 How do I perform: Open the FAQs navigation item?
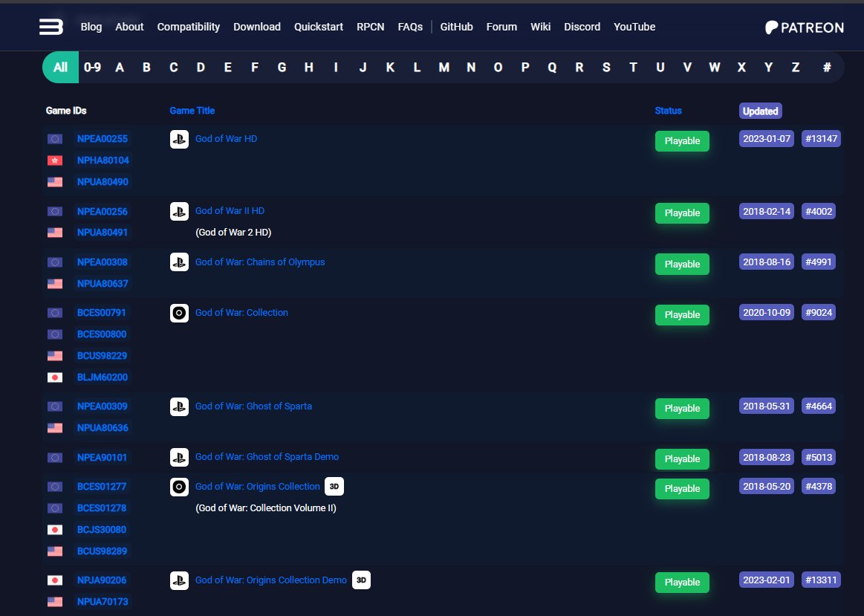pyautogui.click(x=410, y=27)
